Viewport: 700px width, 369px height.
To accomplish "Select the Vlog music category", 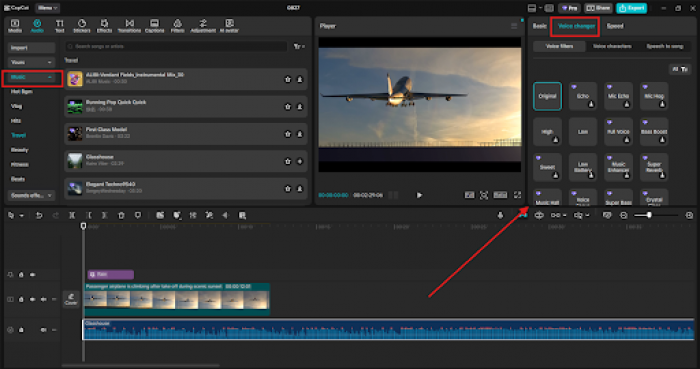I will [17, 106].
